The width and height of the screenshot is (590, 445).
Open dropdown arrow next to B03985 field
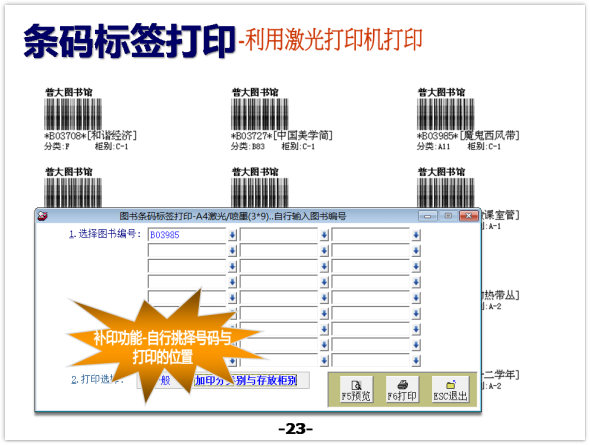pyautogui.click(x=232, y=235)
